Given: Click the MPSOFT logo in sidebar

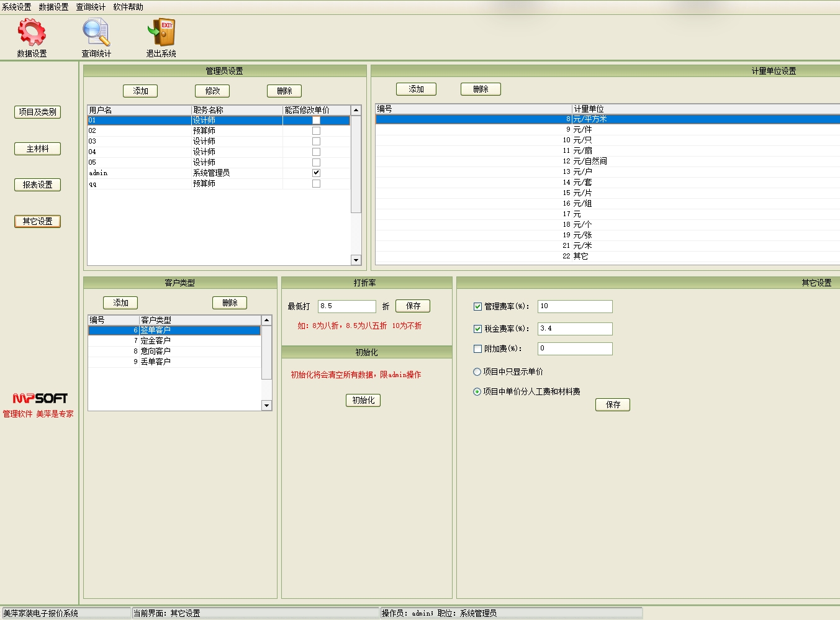Looking at the screenshot, I should 40,398.
